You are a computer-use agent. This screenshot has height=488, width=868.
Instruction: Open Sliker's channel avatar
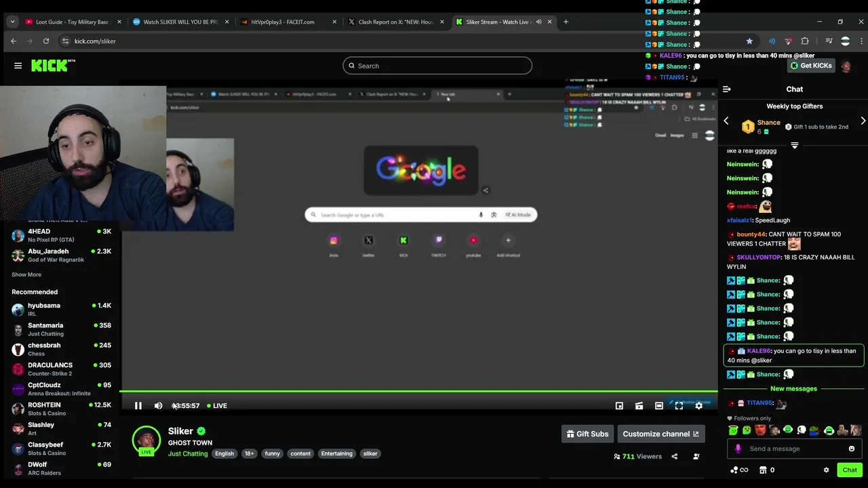pos(146,439)
